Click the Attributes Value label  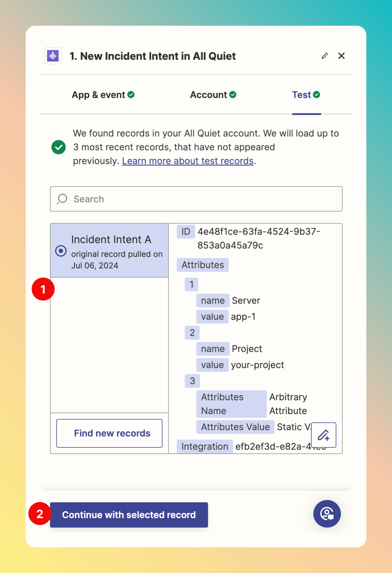coord(235,427)
